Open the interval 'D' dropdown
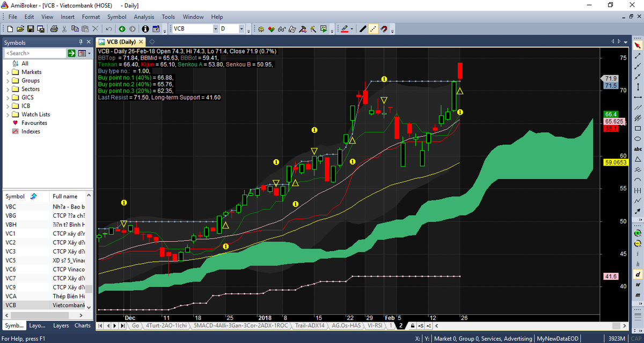The image size is (644, 343). [241, 29]
